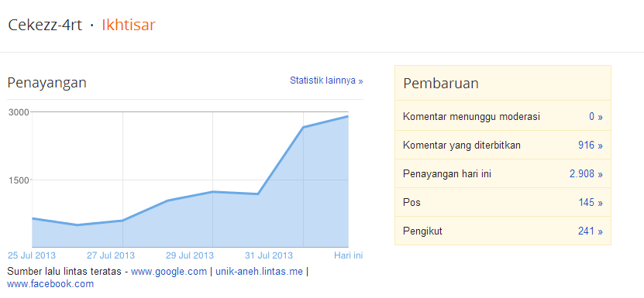
Task: Click the 'Penayangan' section heading
Action: [x=46, y=83]
